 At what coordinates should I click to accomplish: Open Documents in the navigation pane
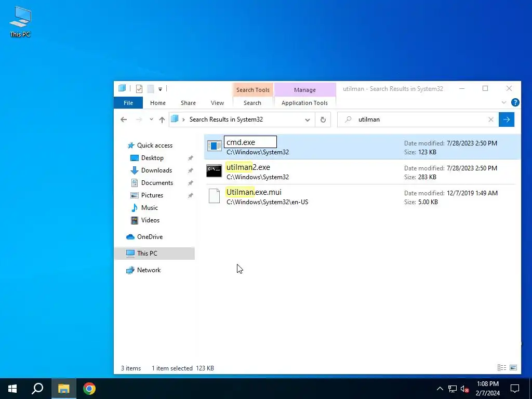point(157,183)
